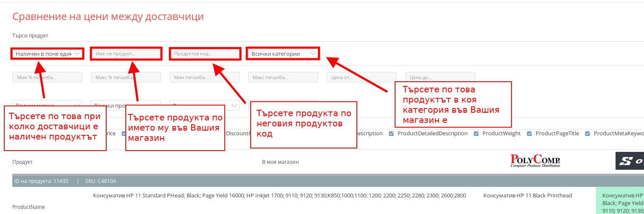Click the partially visible black supplier logo
Image resolution: width=644 pixels, height=214 pixels.
pos(630,161)
